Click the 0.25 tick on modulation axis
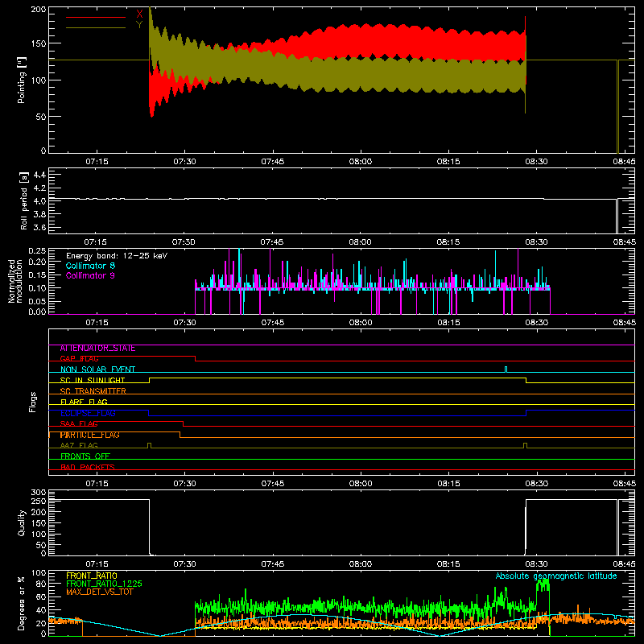Viewport: 644px width, 644px height. [x=37, y=251]
